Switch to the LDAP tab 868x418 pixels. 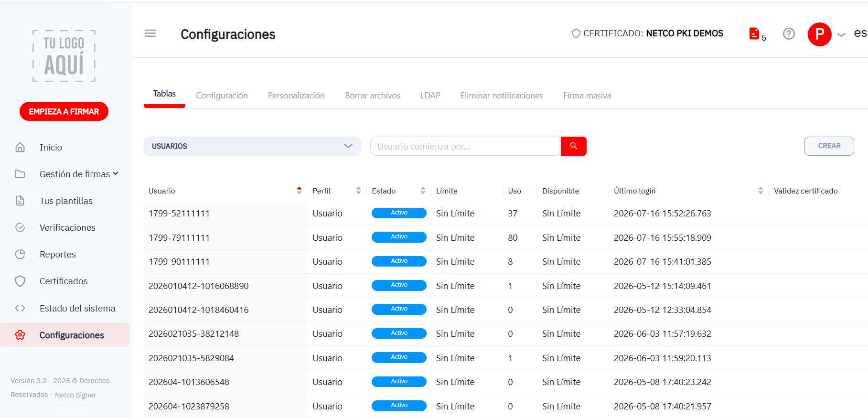point(430,96)
